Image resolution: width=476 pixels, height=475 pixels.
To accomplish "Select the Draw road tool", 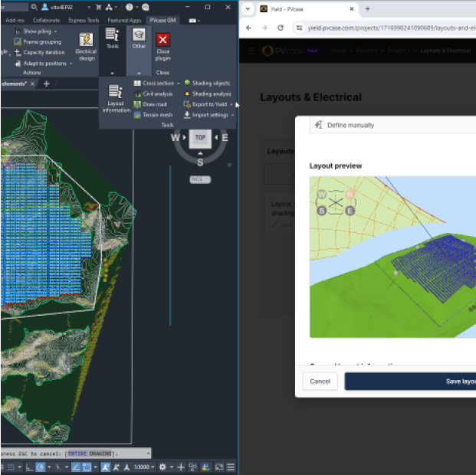I will point(153,104).
